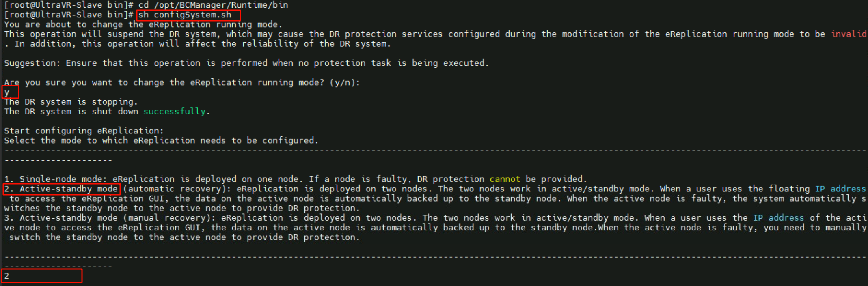Click the "cd /opt/BCManager/Runtime/bin" command text
The height and width of the screenshot is (286, 868).
tap(213, 5)
